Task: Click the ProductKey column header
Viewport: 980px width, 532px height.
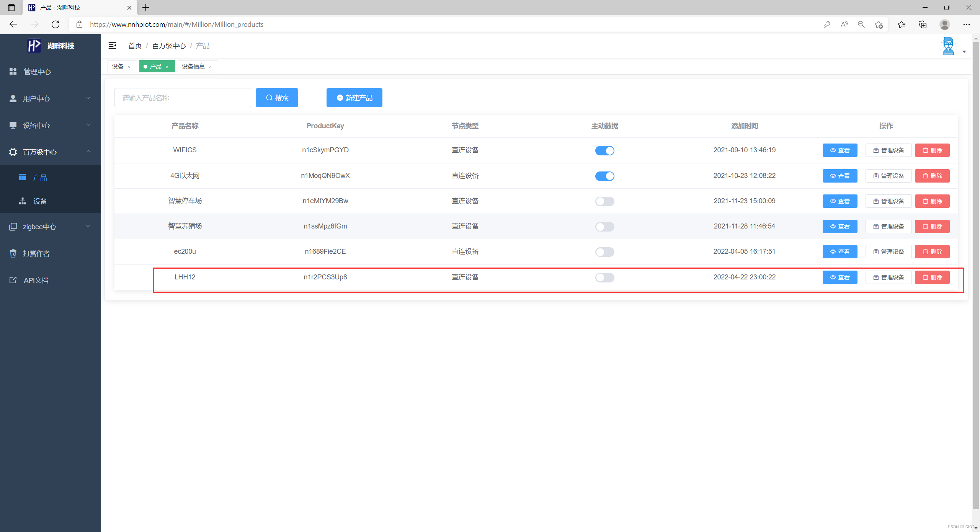Action: tap(325, 126)
